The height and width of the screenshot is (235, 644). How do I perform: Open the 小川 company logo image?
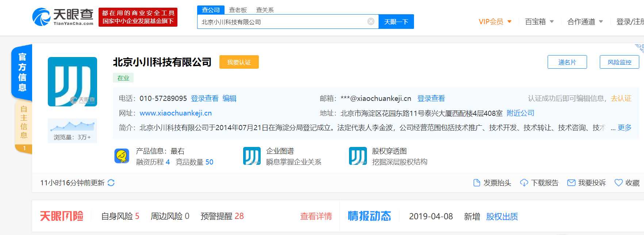coord(72,82)
